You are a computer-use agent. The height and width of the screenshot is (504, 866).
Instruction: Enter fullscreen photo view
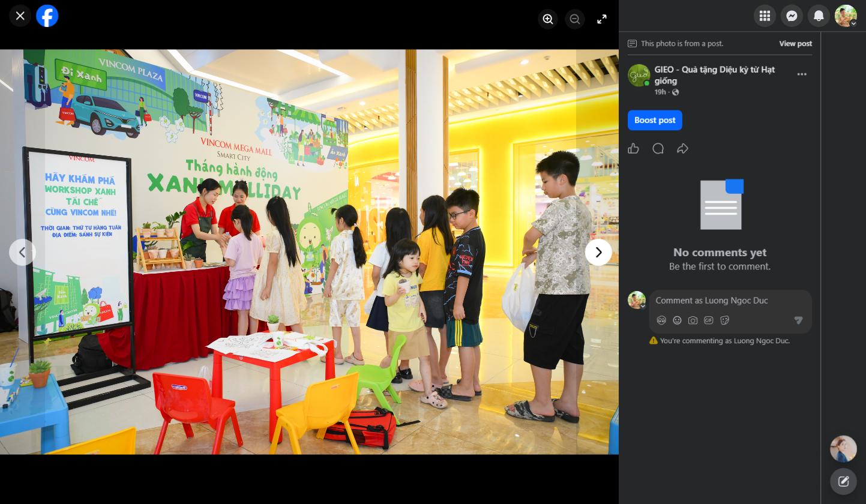[x=602, y=19]
